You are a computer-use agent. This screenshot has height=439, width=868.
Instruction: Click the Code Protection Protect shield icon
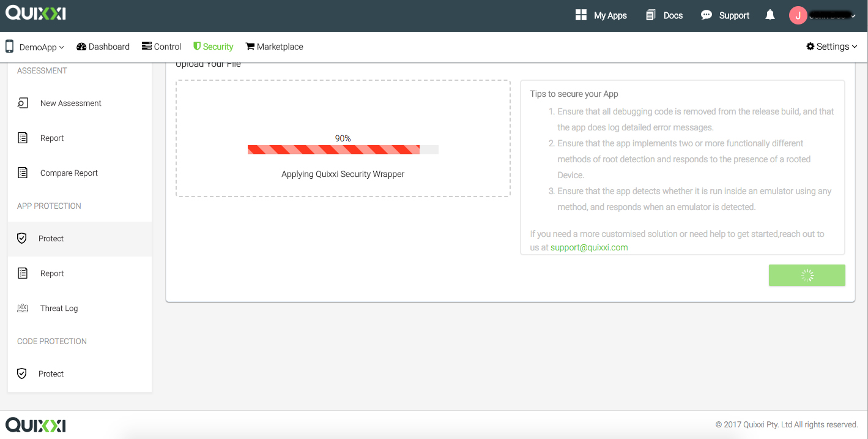tap(22, 374)
